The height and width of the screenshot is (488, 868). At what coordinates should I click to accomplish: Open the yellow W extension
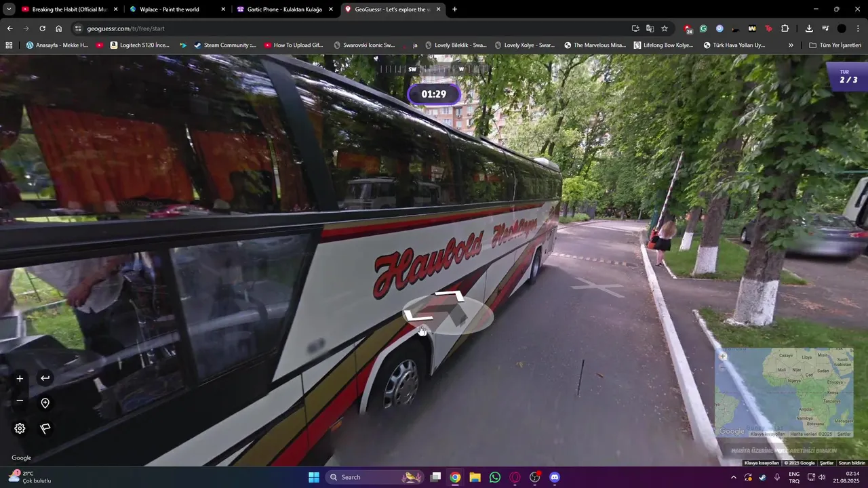click(x=752, y=28)
